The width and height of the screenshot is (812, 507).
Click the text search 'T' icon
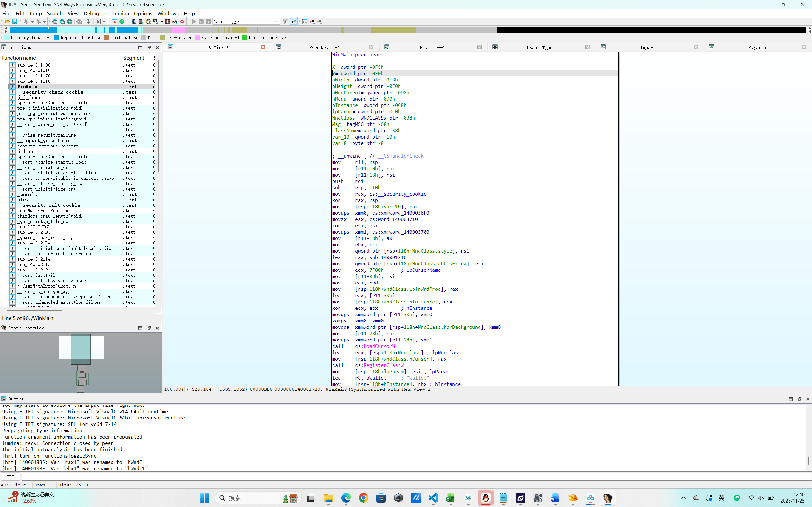click(x=62, y=22)
